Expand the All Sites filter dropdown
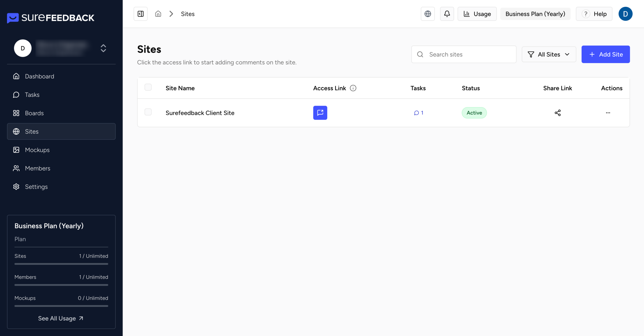 point(549,54)
